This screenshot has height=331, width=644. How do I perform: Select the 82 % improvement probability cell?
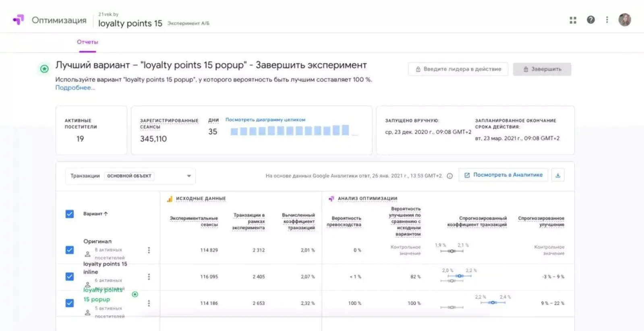tap(416, 277)
